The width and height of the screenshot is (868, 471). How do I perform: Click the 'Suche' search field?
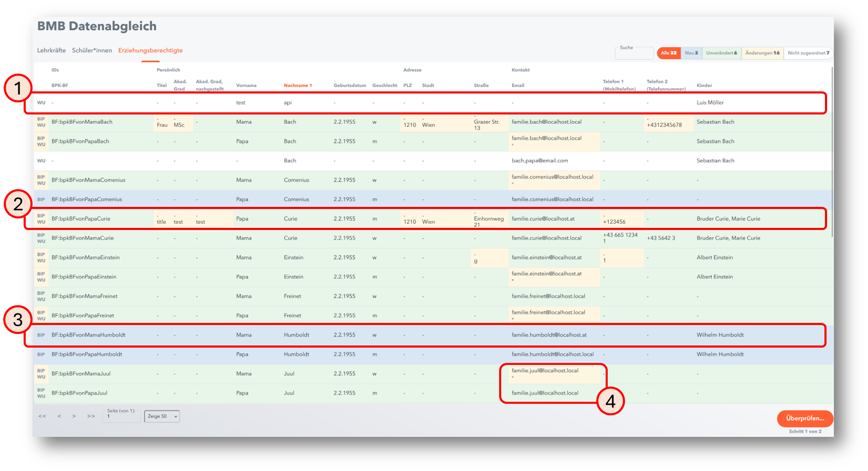pos(634,53)
